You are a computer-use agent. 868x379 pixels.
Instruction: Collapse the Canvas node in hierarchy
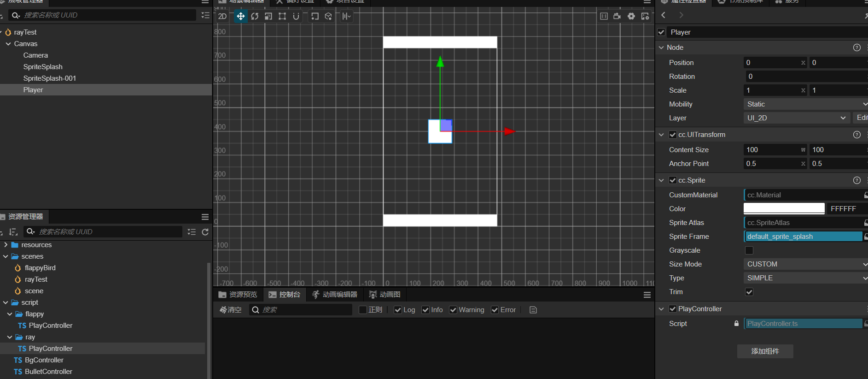point(8,44)
